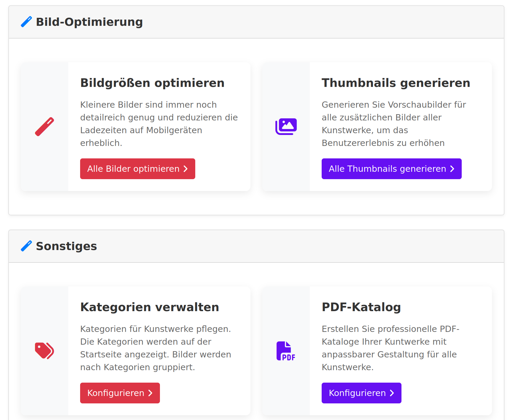Click the chevron inside Alle Bilder optimieren
The image size is (508, 420).
[x=185, y=169]
